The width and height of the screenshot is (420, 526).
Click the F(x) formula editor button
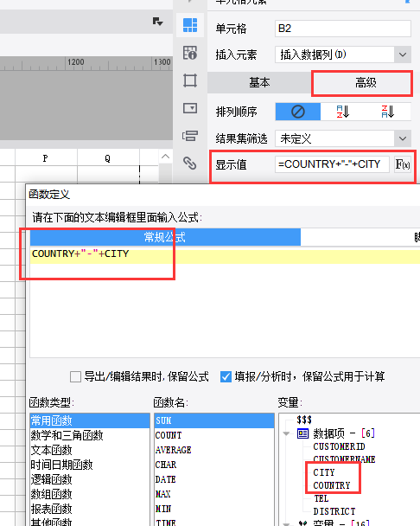point(402,164)
